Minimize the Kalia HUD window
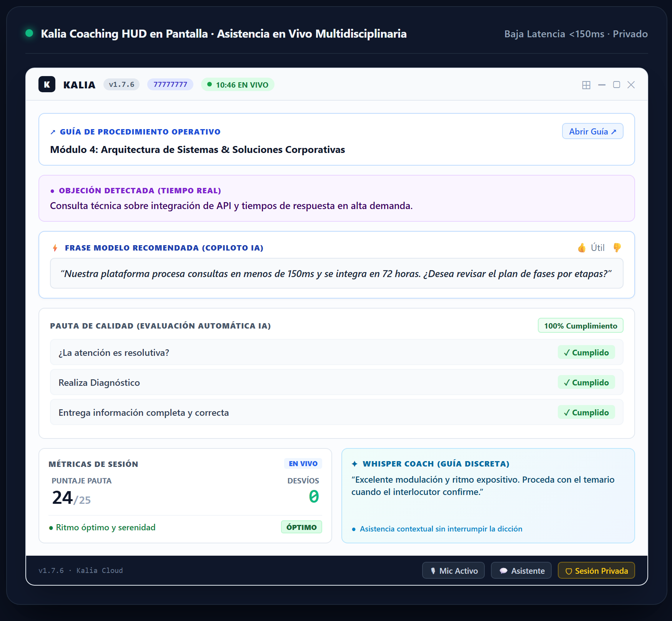The width and height of the screenshot is (672, 621). coord(602,85)
